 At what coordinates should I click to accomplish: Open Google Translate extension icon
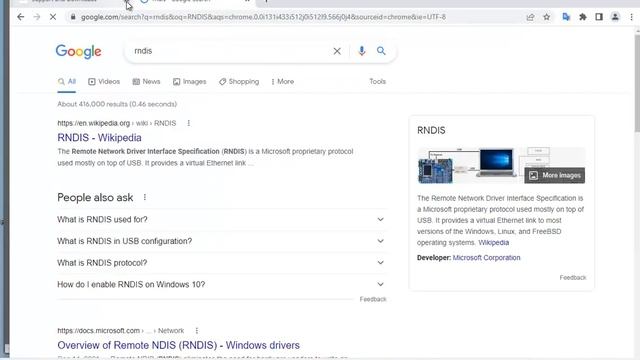pos(566,17)
